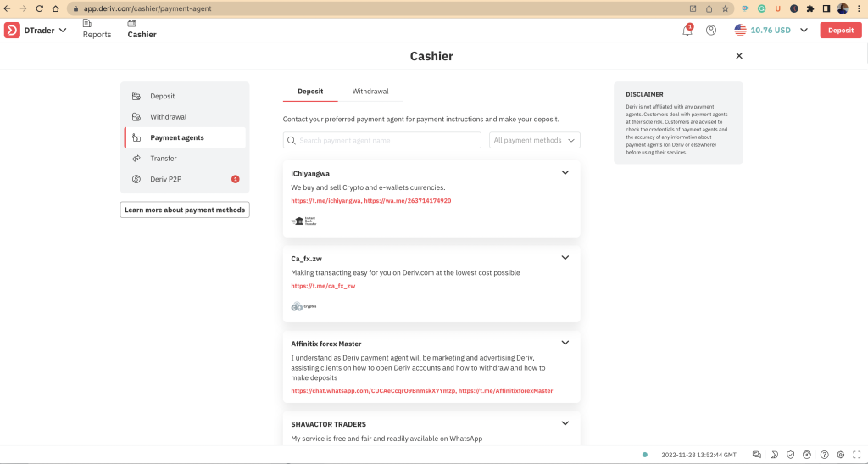Open Cashier in the header
The width and height of the screenshot is (868, 464).
142,30
